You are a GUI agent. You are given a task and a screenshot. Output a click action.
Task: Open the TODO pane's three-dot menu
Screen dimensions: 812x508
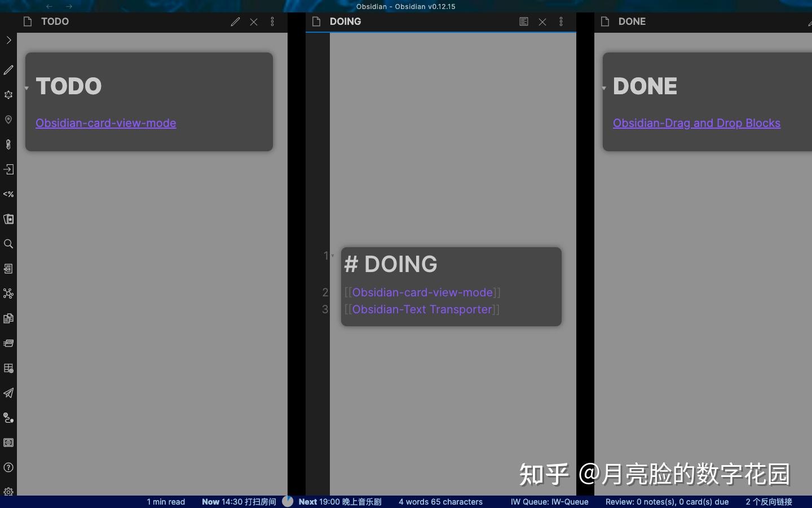pyautogui.click(x=273, y=21)
